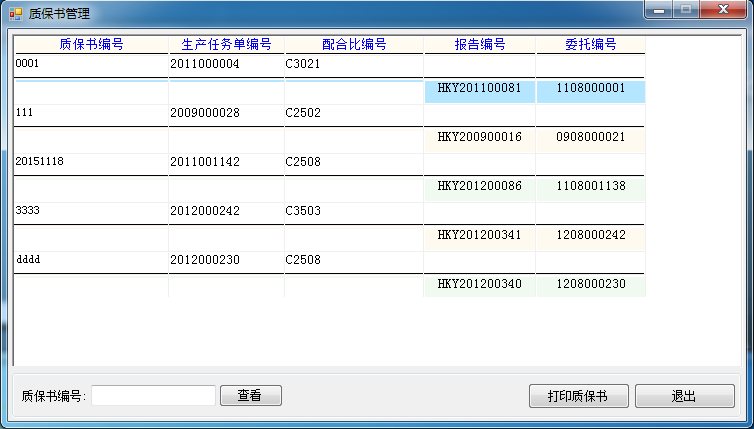Click the window title bar application icon
This screenshot has width=754, height=429.
point(14,14)
